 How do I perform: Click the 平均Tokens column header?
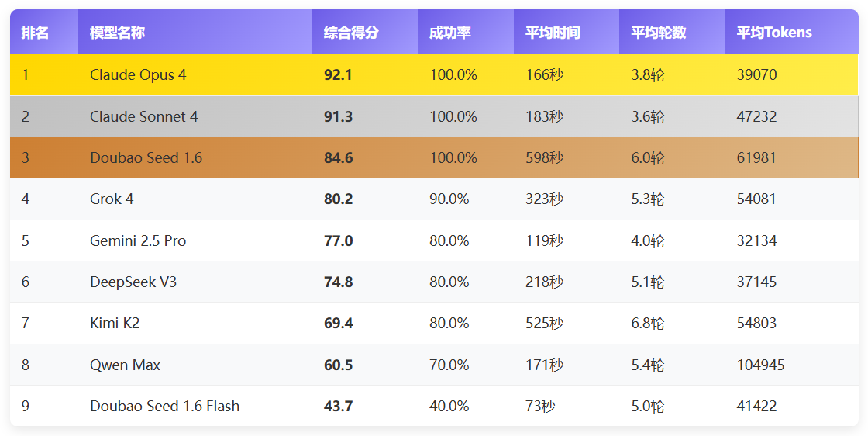pyautogui.click(x=791, y=32)
